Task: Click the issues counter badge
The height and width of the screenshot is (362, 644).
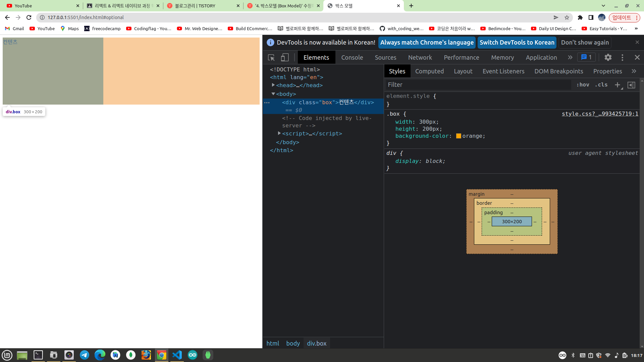Action: click(x=586, y=57)
